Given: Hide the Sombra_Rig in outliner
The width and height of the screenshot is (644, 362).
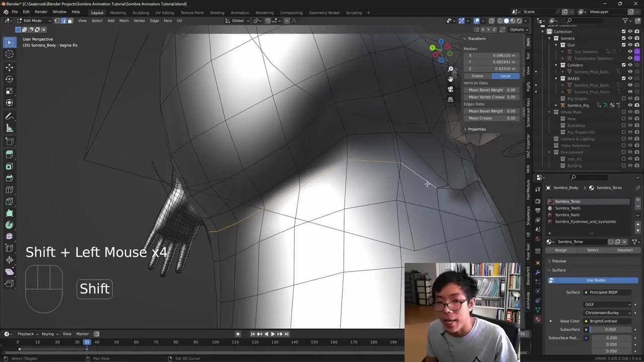Looking at the screenshot, I should [630, 105].
